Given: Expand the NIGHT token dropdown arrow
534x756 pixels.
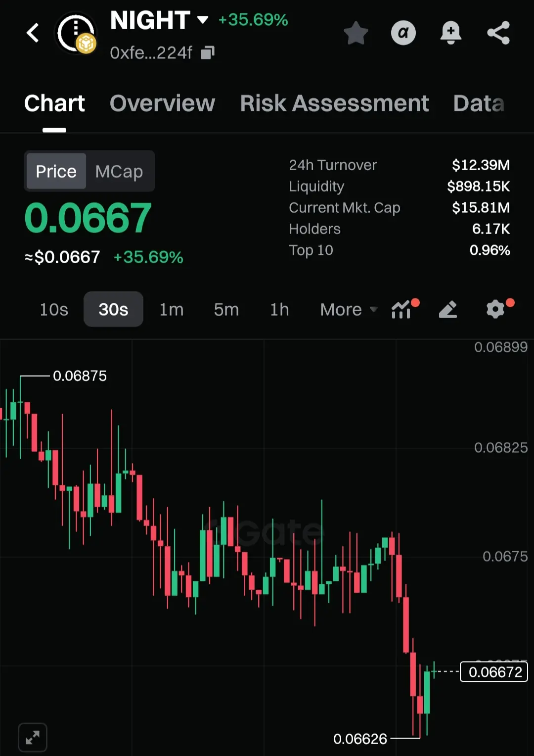Looking at the screenshot, I should pos(202,20).
